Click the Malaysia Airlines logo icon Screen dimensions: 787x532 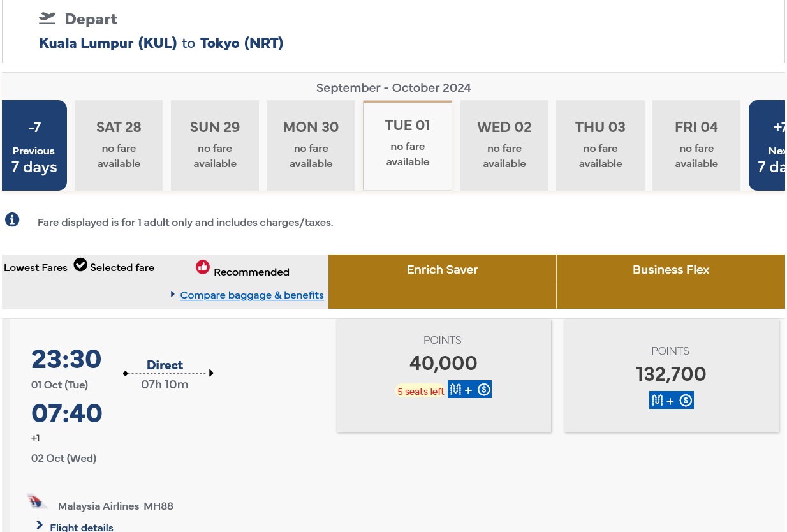pyautogui.click(x=38, y=502)
